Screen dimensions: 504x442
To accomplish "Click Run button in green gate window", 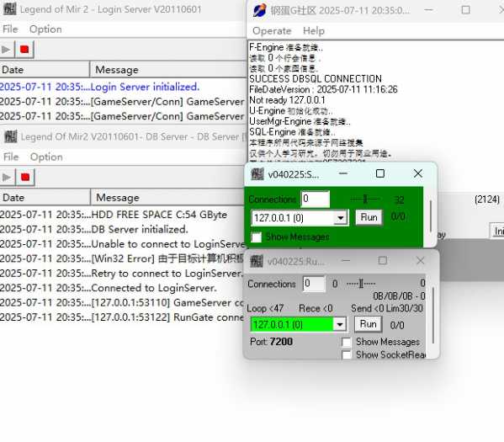I will (x=369, y=217).
